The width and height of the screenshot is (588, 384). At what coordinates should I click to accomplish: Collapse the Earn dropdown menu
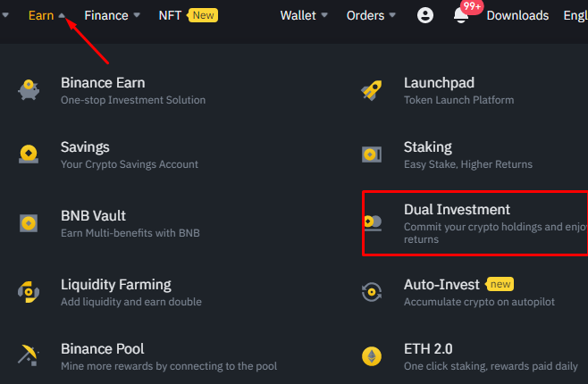coord(46,15)
